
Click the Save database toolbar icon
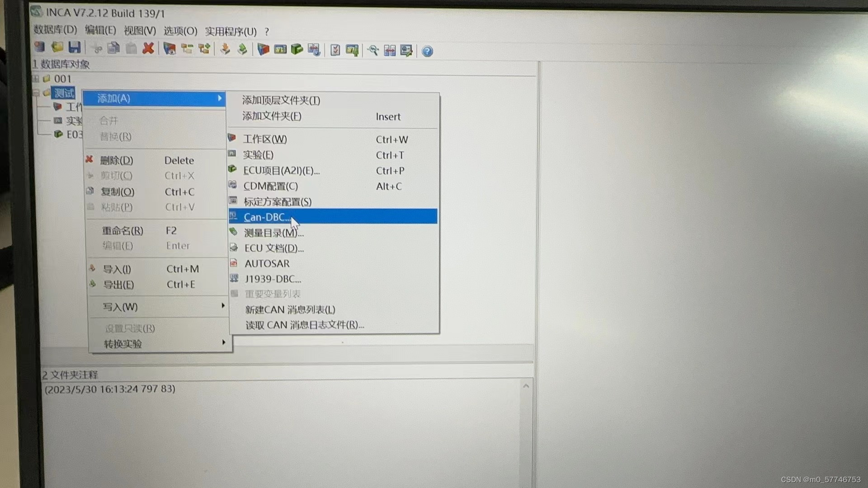click(74, 47)
